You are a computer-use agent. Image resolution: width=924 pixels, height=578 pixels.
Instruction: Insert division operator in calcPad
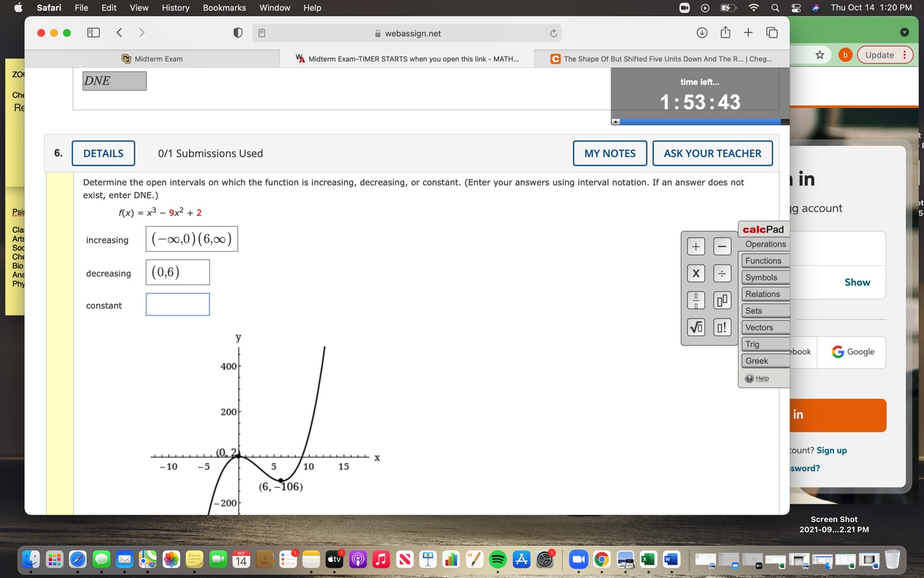[722, 274]
